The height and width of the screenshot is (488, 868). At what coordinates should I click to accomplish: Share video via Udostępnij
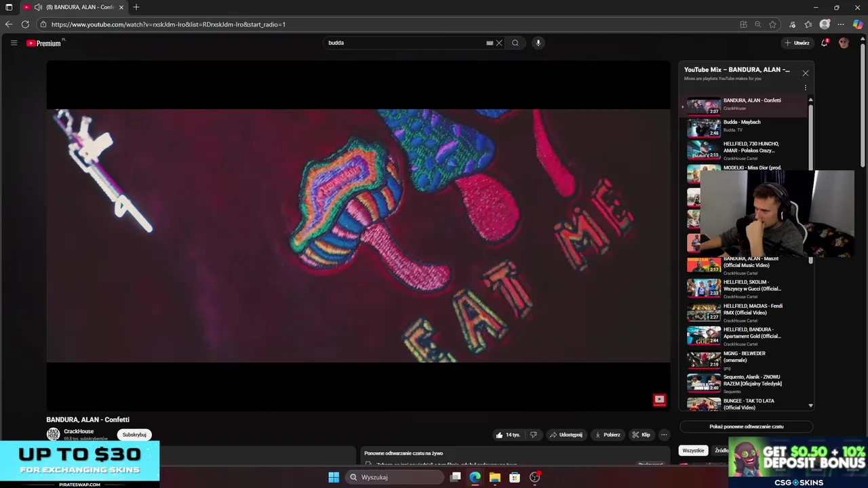click(x=566, y=434)
